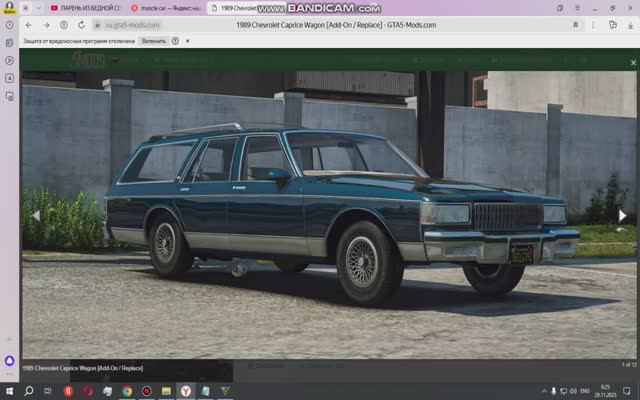
Task: Switch the ENG input language
Action: [x=584, y=391]
